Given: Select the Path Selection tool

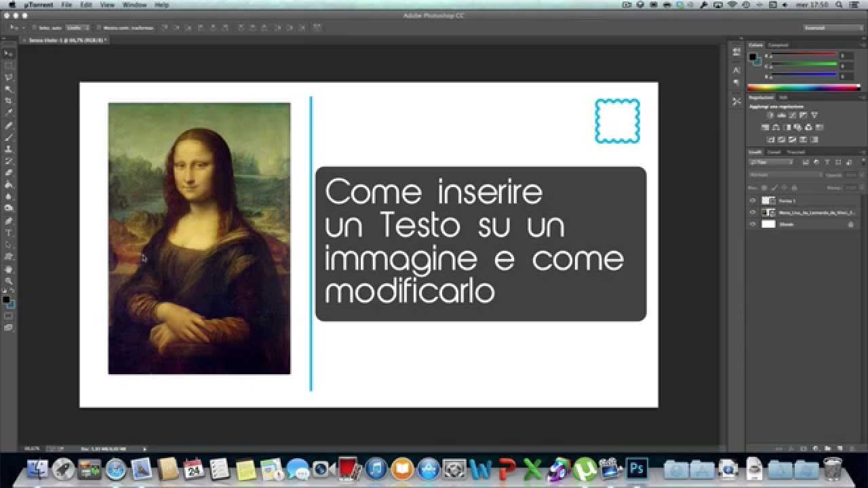Looking at the screenshot, I should 9,245.
